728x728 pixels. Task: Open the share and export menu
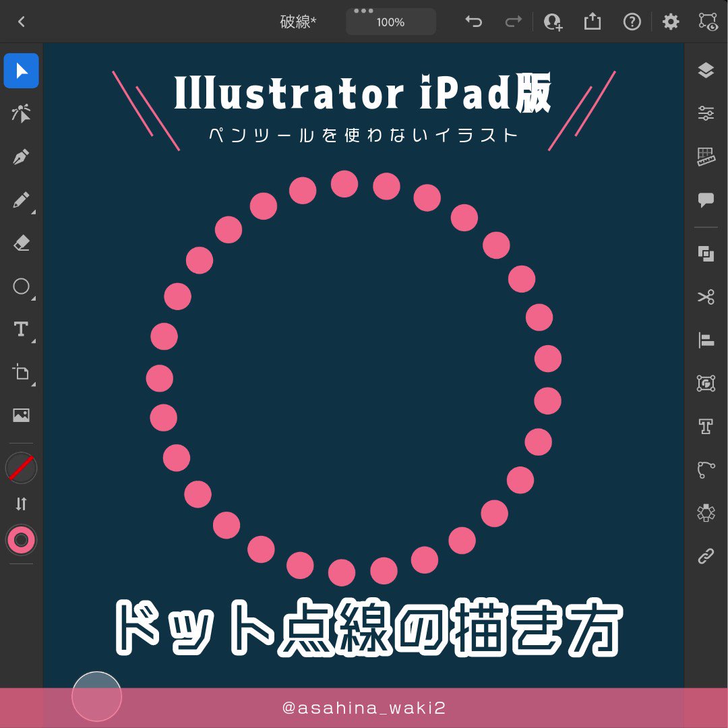click(x=593, y=22)
